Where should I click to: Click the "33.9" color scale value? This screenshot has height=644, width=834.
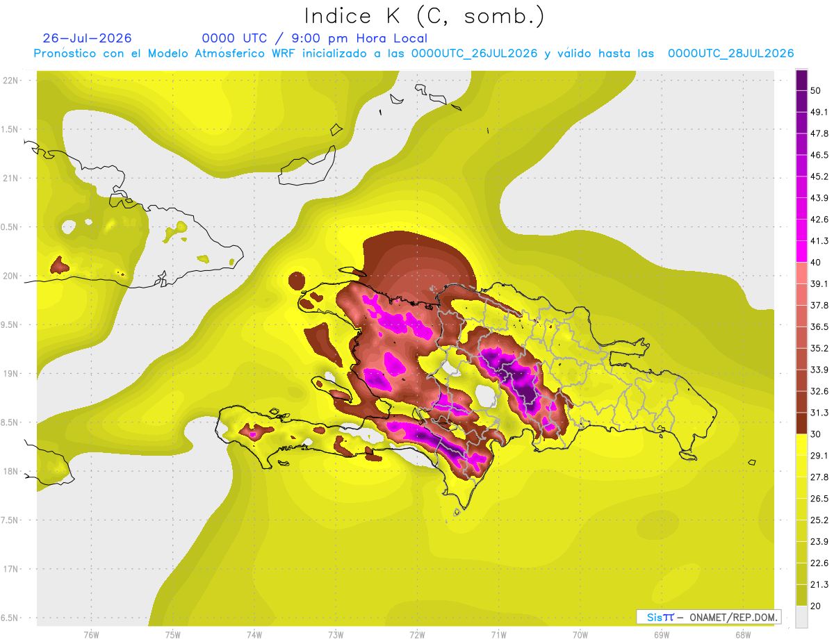(x=819, y=370)
